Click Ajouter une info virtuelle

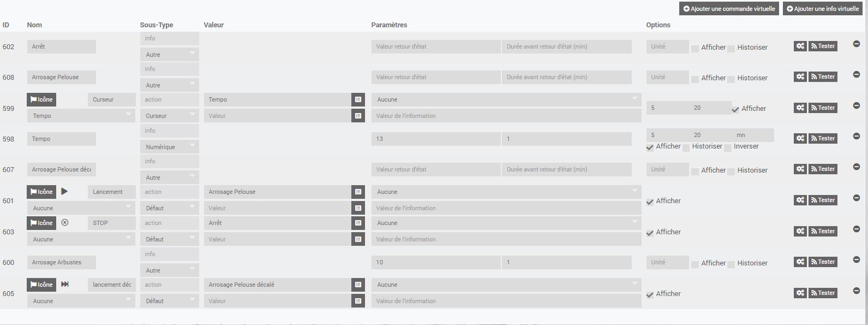click(823, 9)
